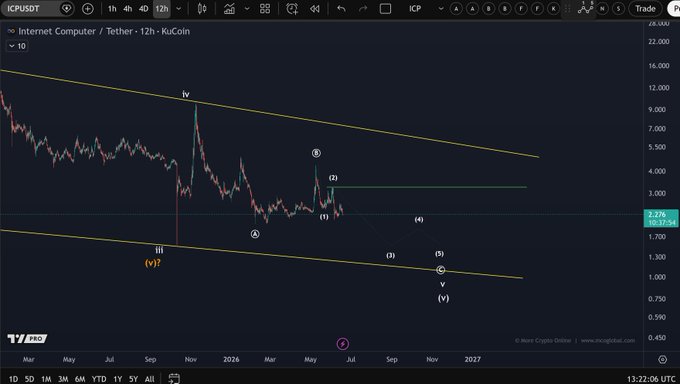The width and height of the screenshot is (680, 384).
Task: Open the Trade button
Action: tap(645, 9)
